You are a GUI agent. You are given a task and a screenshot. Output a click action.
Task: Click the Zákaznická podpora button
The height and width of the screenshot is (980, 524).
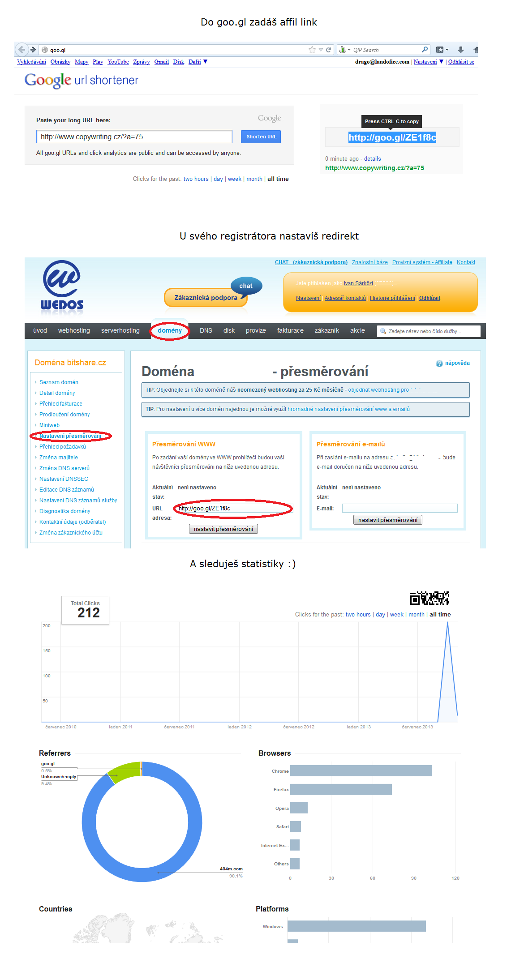(206, 298)
